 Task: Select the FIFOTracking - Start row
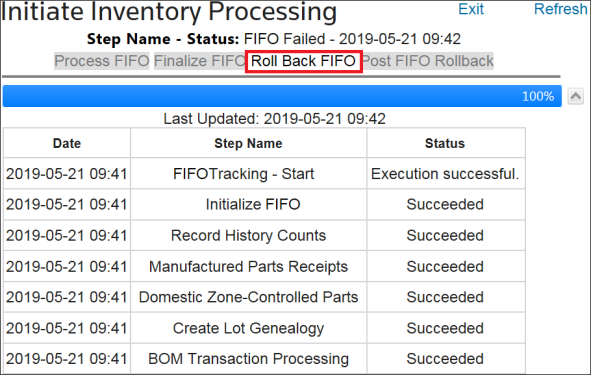click(264, 174)
